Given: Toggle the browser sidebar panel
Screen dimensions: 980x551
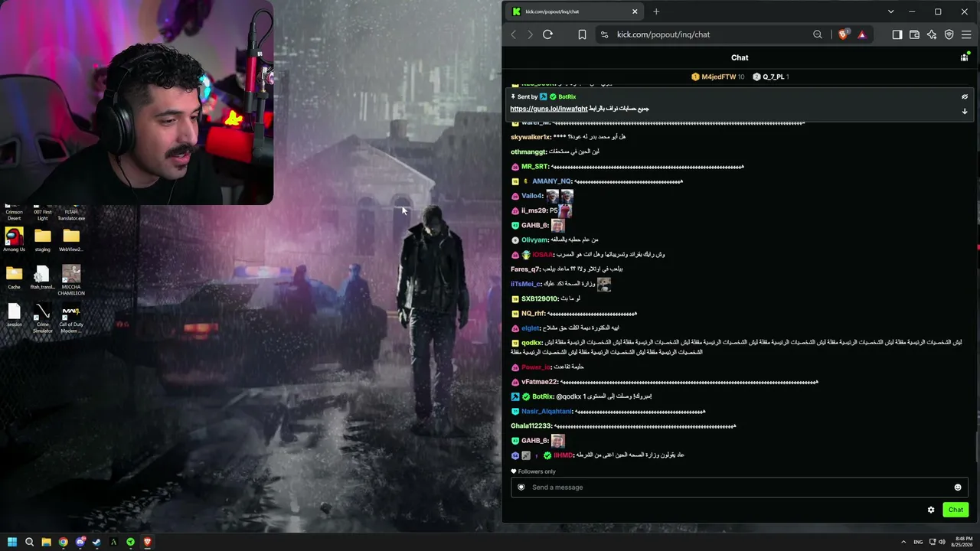Looking at the screenshot, I should click(897, 34).
